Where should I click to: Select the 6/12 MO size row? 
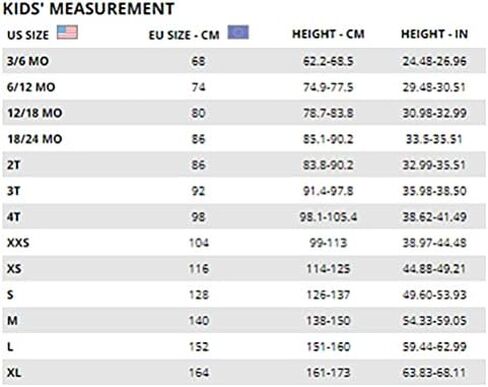click(x=244, y=87)
